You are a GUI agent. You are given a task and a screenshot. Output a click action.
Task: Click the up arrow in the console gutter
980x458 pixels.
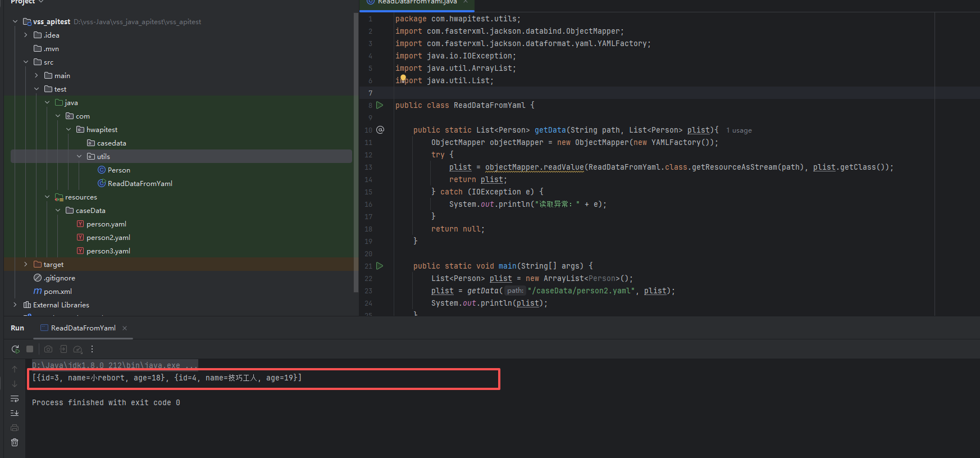pyautogui.click(x=15, y=369)
